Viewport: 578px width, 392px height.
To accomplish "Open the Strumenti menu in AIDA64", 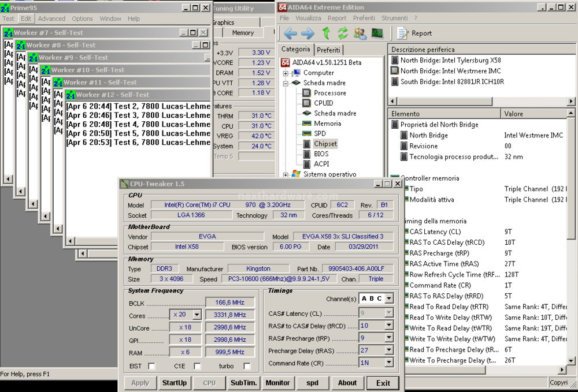I will tap(394, 18).
